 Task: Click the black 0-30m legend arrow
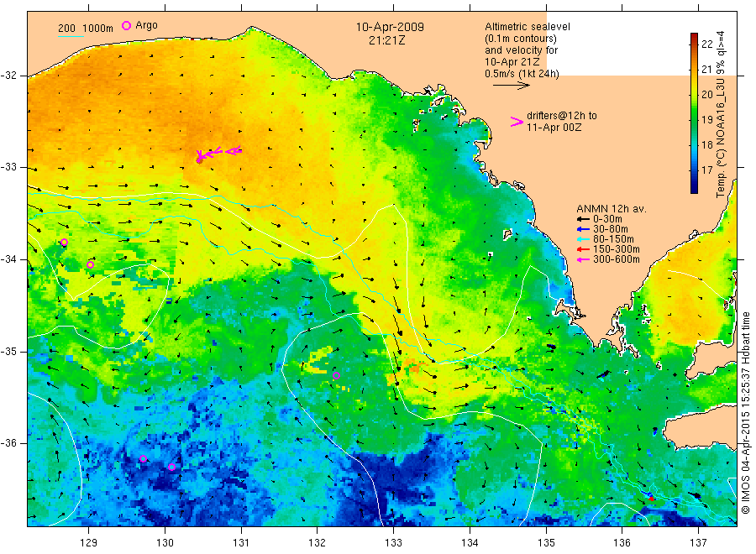tap(584, 219)
